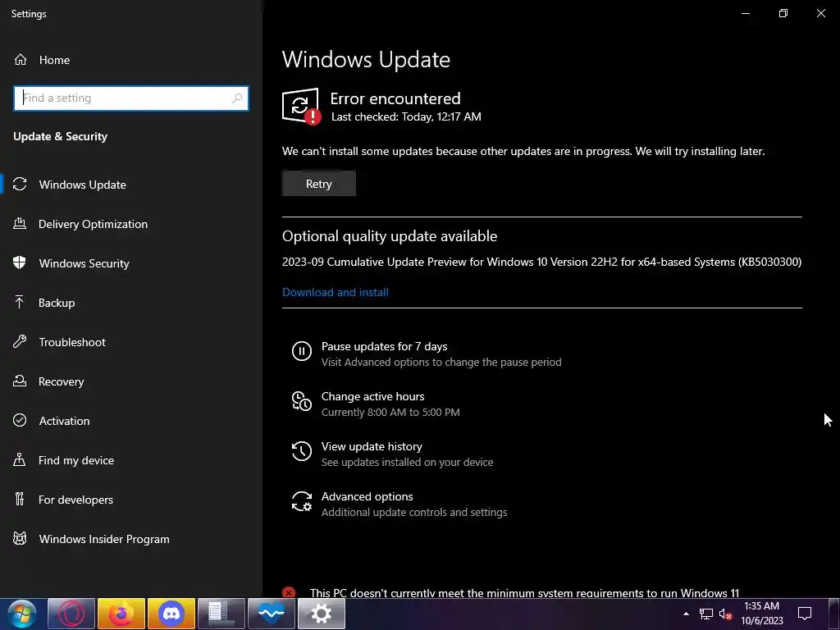Click the network status tray icon

point(706,614)
